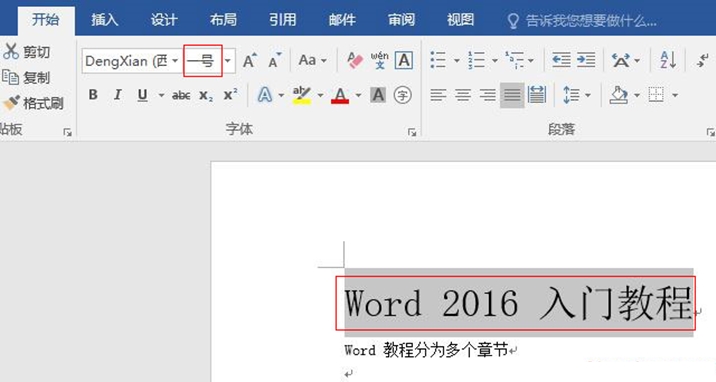Screen dimensions: 716x382
Task: Open the clipboard pane dialog launcher
Action: [x=68, y=132]
